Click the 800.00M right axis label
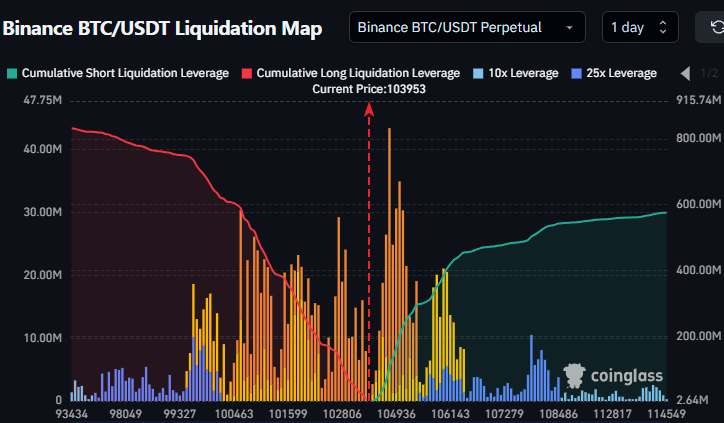 click(699, 138)
